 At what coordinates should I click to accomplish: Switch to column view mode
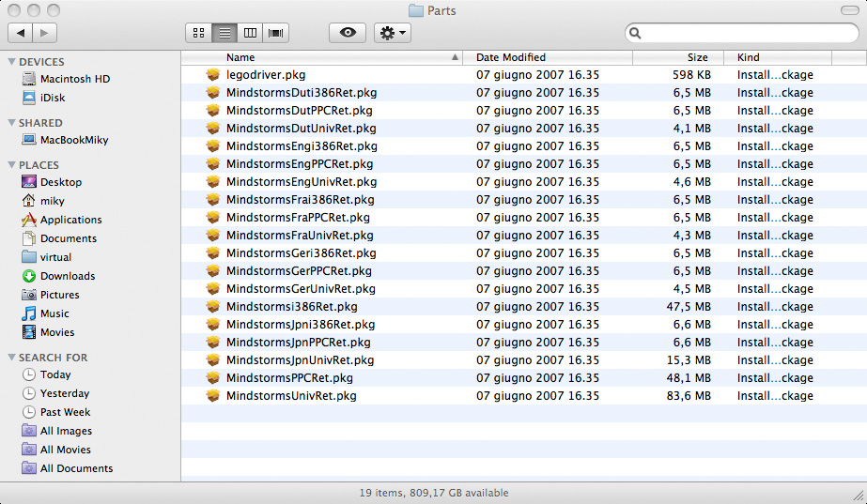tap(250, 33)
